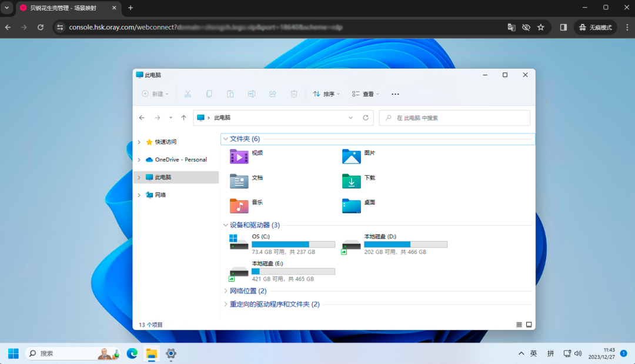This screenshot has height=364, width=635.
Task: Open the recent locations dropdown arrow
Action: pyautogui.click(x=171, y=118)
